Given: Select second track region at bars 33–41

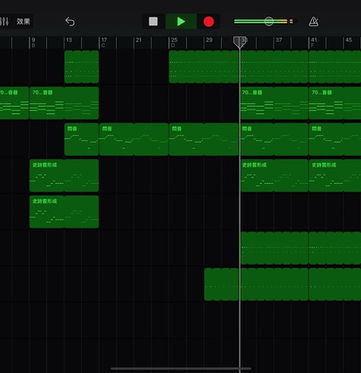Looking at the screenshot, I should pos(274,103).
